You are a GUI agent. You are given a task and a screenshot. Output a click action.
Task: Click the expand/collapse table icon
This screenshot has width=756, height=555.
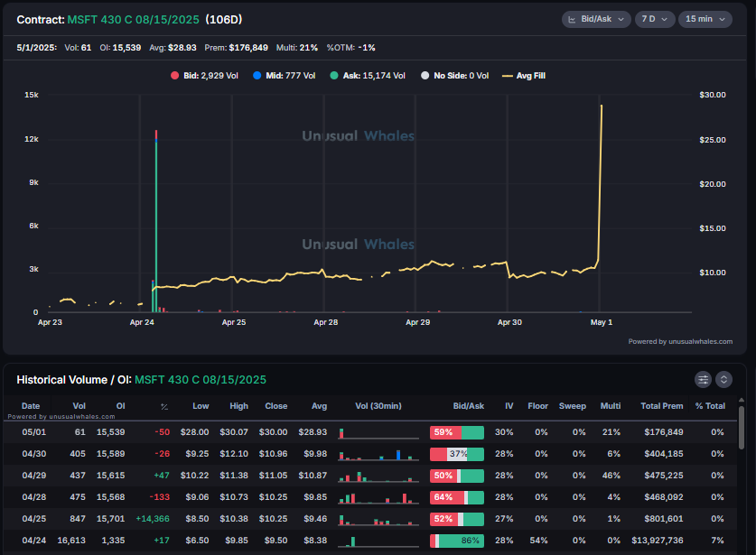coord(723,380)
